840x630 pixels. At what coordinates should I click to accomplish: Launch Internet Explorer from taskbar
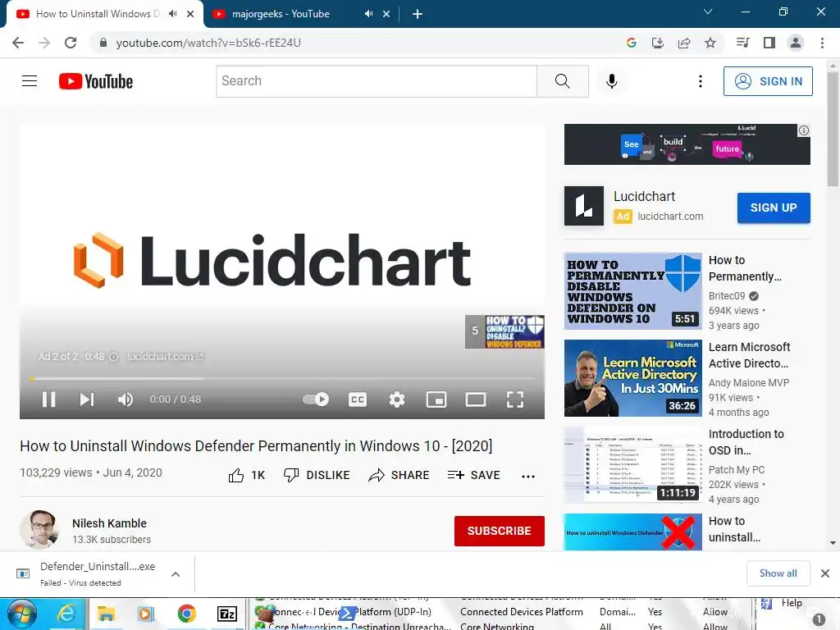66,614
